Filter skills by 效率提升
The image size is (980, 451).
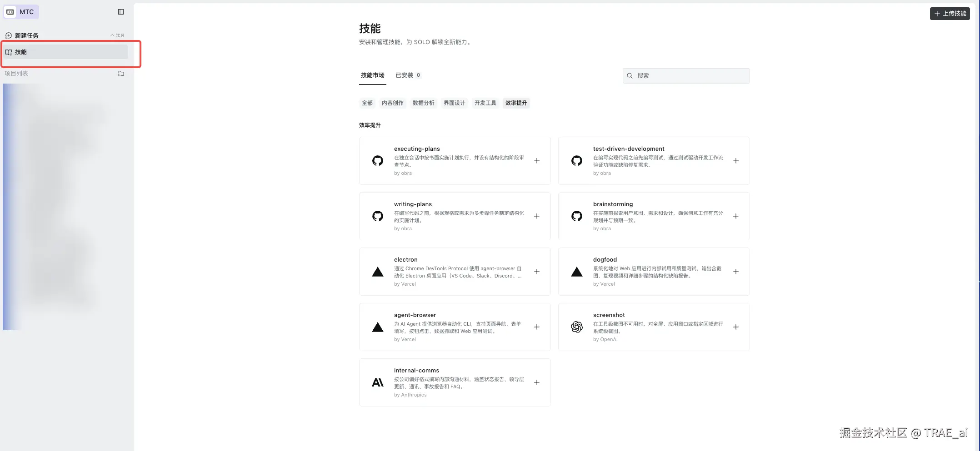coord(516,103)
